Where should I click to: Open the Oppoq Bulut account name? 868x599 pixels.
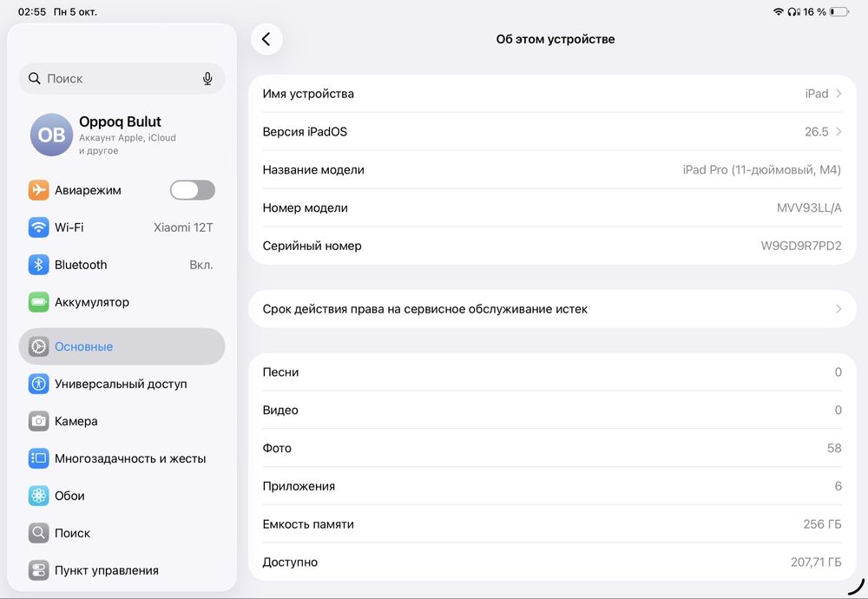click(120, 122)
